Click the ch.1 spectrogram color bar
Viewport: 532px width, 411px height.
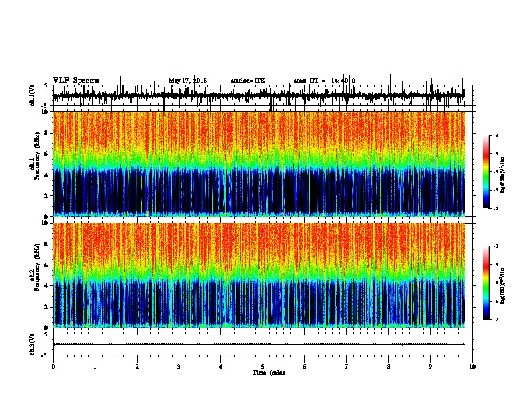pos(486,172)
